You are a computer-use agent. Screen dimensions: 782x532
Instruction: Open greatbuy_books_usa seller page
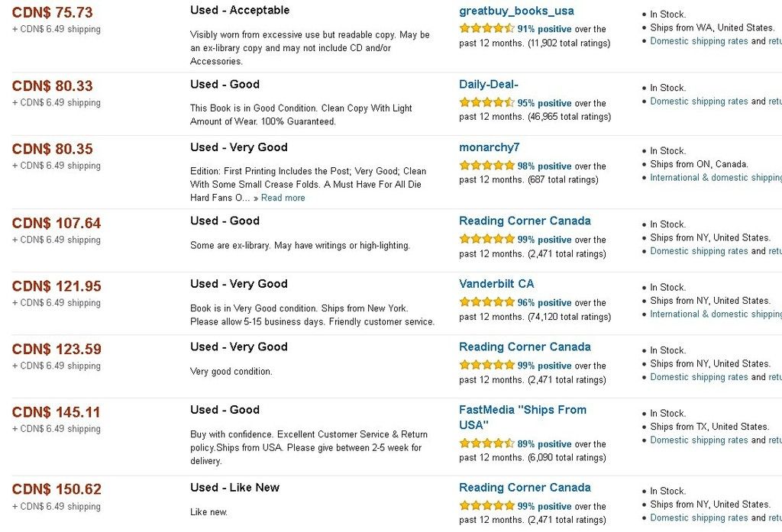516,11
